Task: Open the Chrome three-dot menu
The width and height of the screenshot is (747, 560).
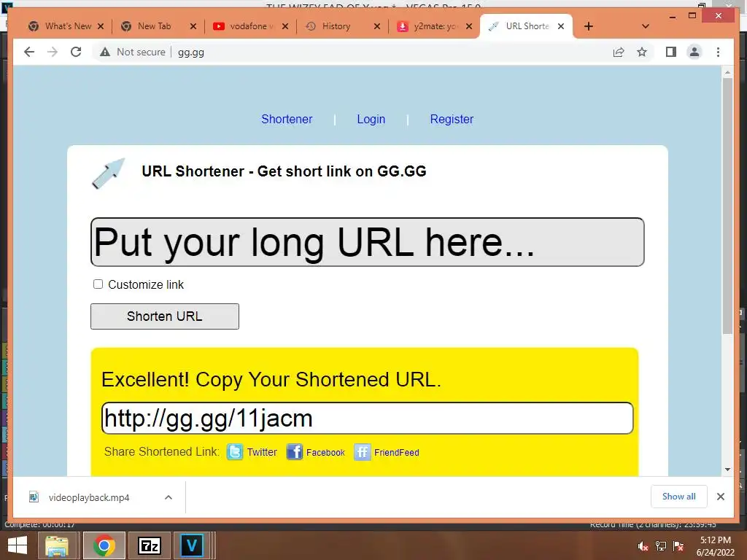Action: click(718, 52)
